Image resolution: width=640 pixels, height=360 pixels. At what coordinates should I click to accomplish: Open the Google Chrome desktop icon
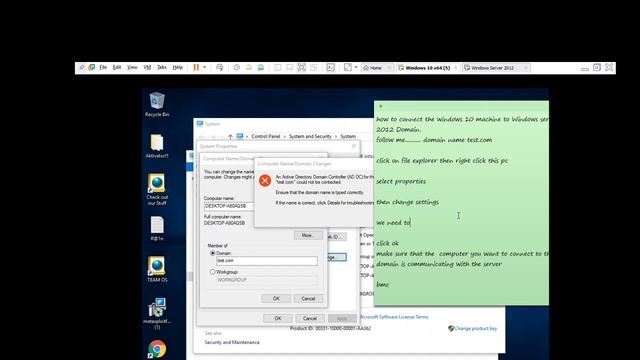pyautogui.click(x=157, y=349)
